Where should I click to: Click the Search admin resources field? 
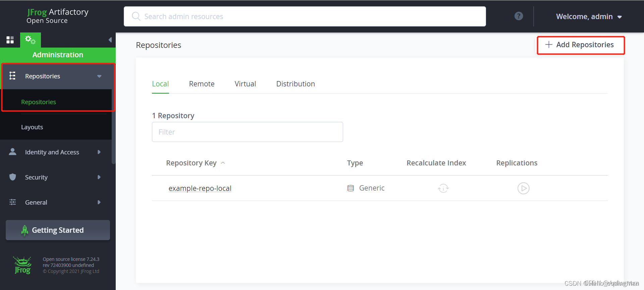[305, 16]
